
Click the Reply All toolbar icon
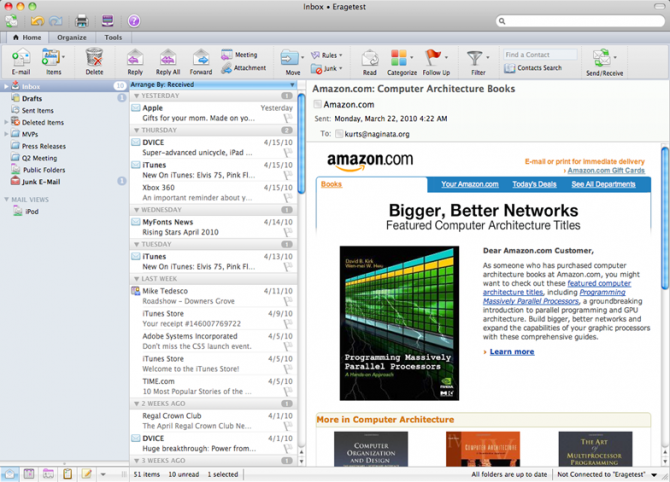click(x=167, y=58)
